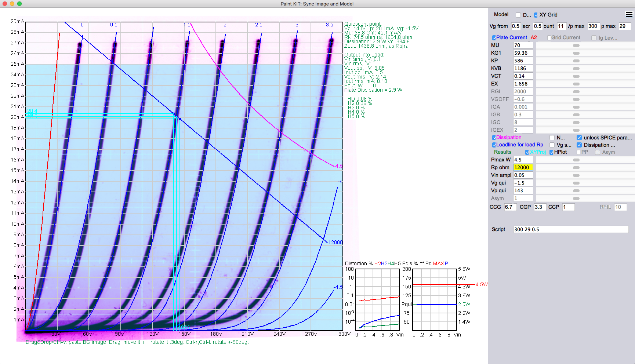Image resolution: width=635 pixels, height=364 pixels.
Task: Click the count field showing 11
Action: pos(561,26)
